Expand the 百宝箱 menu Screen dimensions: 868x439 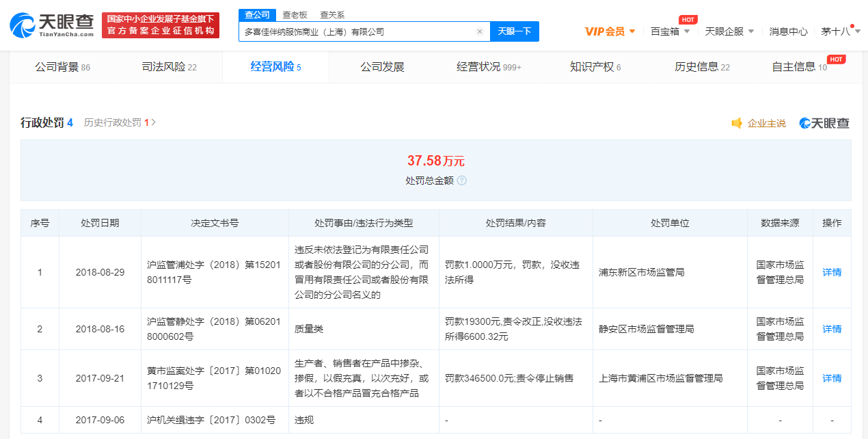click(669, 31)
